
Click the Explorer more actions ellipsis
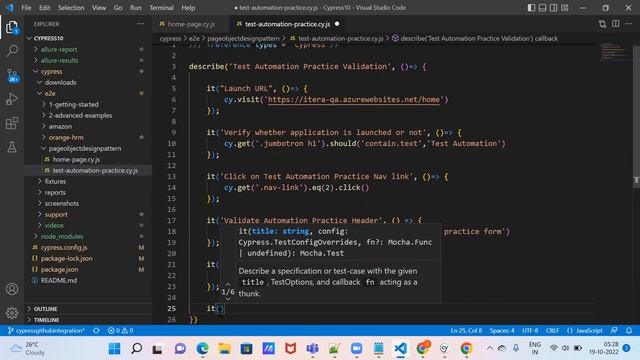click(140, 24)
